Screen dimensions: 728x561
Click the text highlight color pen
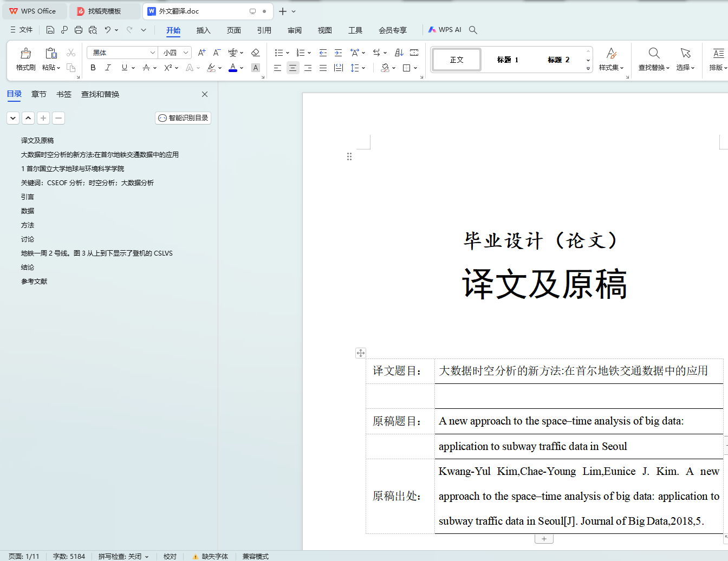[x=211, y=68]
